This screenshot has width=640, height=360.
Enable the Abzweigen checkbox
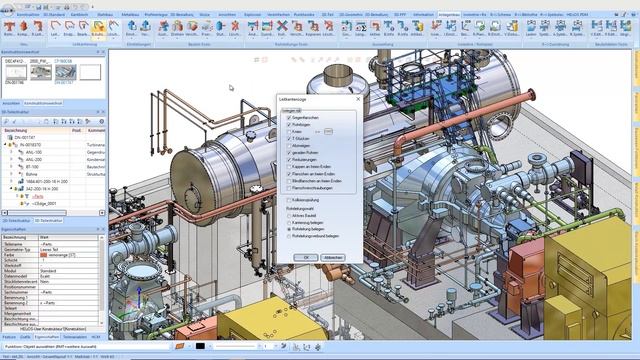(289, 145)
